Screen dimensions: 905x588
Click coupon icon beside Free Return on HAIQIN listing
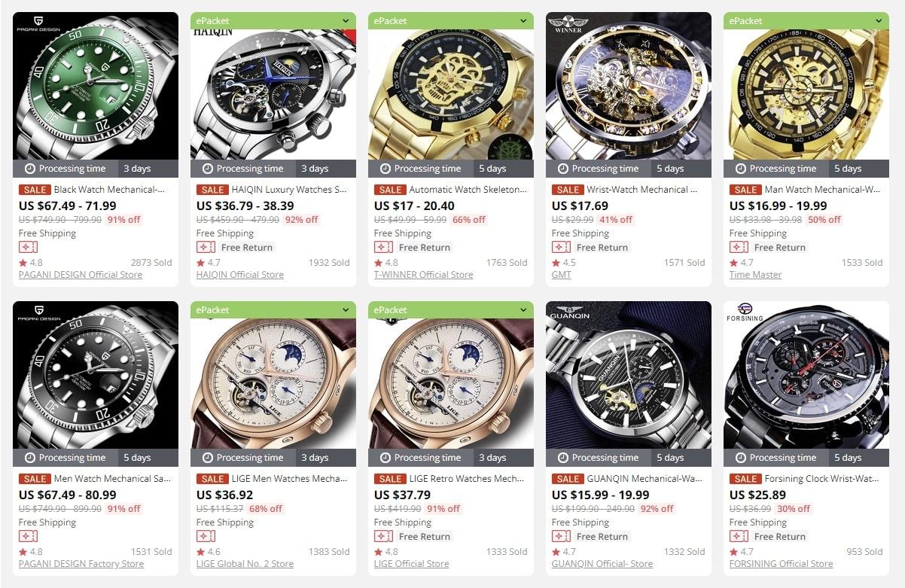pyautogui.click(x=206, y=247)
